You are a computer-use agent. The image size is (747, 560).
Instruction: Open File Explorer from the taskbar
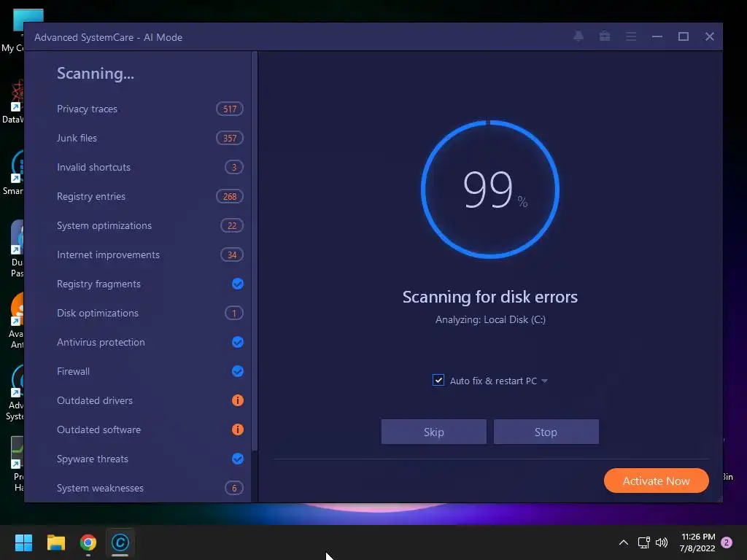point(55,542)
